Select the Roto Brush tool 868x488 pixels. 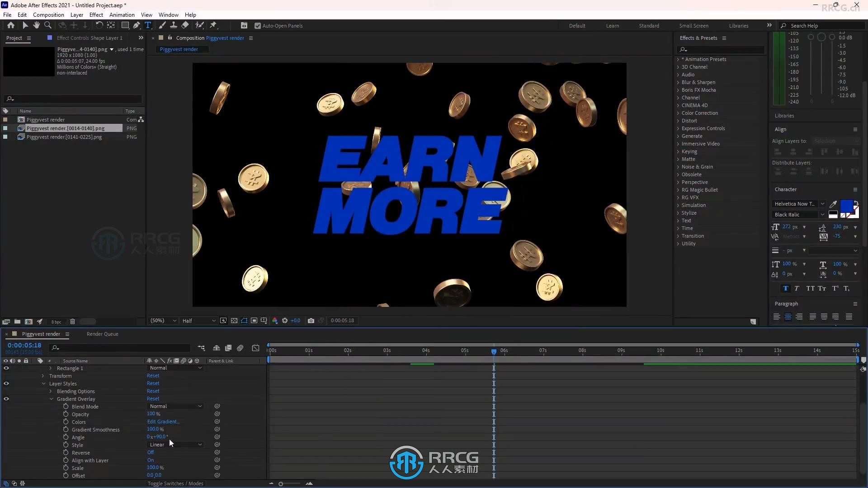199,25
